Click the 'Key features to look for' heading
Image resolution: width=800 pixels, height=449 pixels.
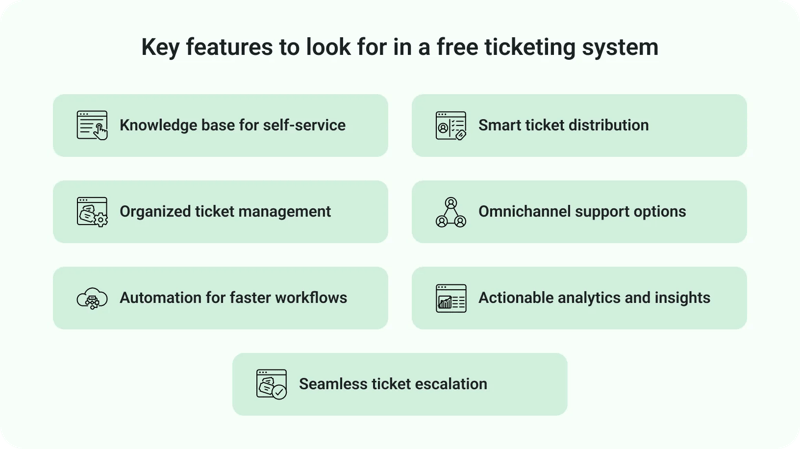point(400,47)
